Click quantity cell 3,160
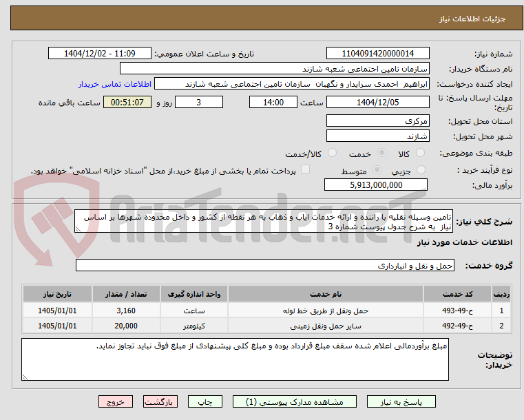The width and height of the screenshot is (524, 420). pyautogui.click(x=126, y=311)
